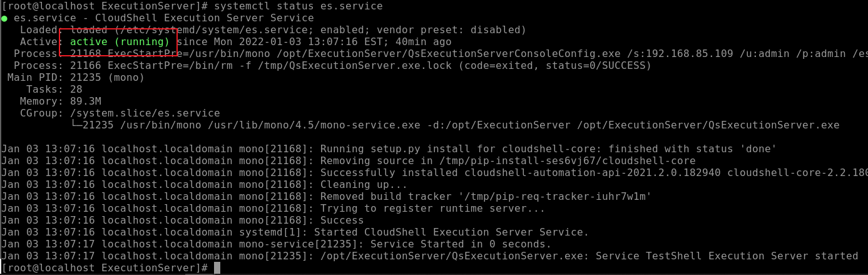Click the "Service Started in 0 seconds." log message
This screenshot has width=868, height=275.
pos(461,244)
